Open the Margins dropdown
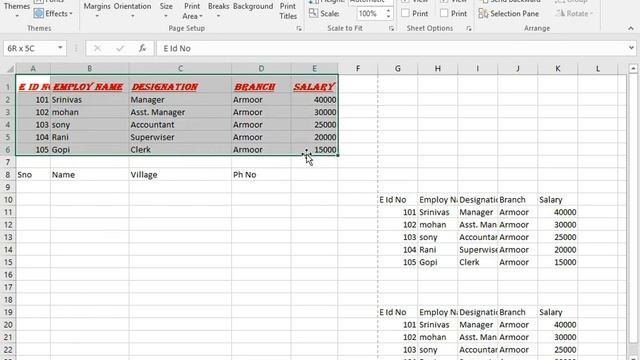Screen dimensions: 640x360 (97, 10)
